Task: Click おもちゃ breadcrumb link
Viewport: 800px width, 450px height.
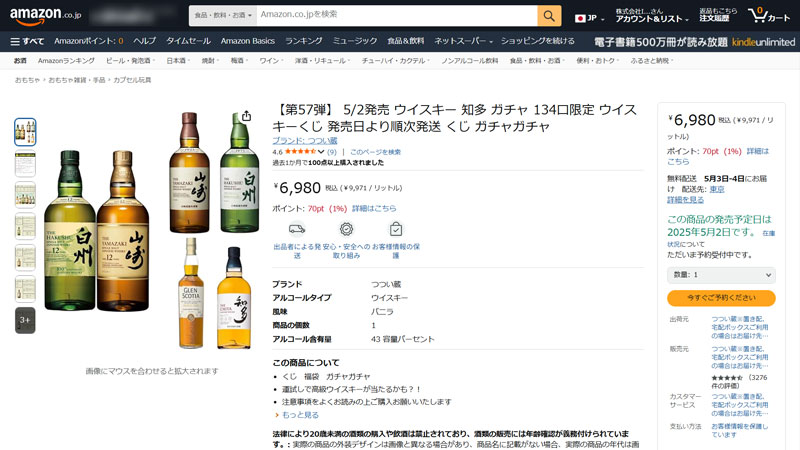Action: click(x=27, y=80)
